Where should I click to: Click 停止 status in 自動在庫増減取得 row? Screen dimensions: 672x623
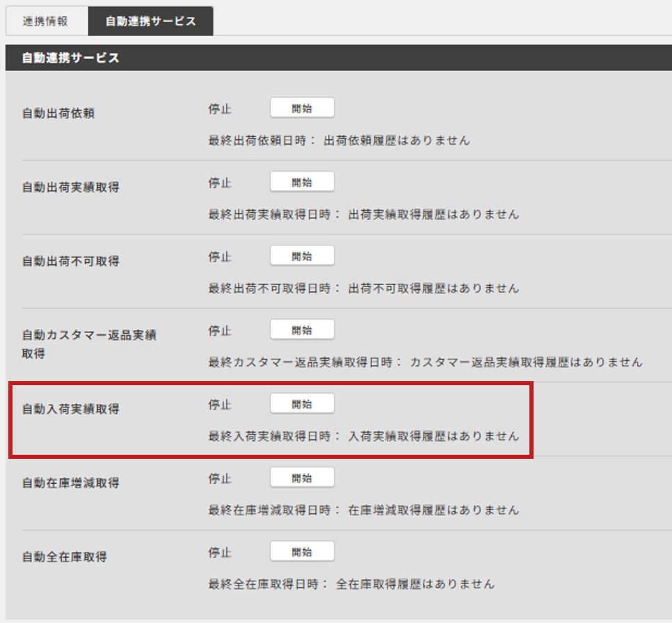[x=220, y=478]
